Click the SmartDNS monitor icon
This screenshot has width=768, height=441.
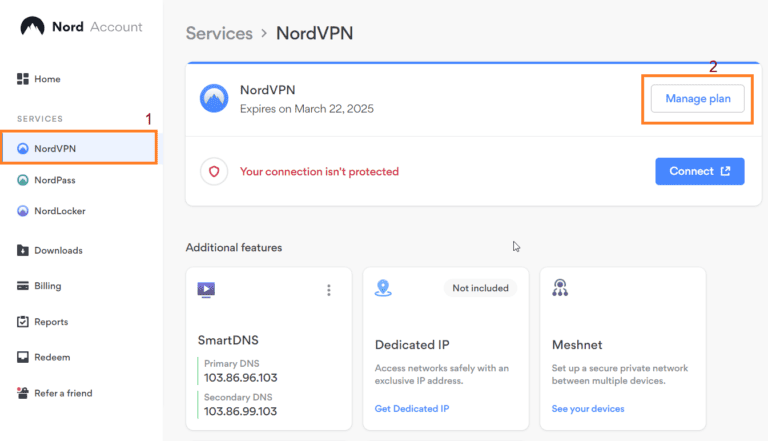206,290
